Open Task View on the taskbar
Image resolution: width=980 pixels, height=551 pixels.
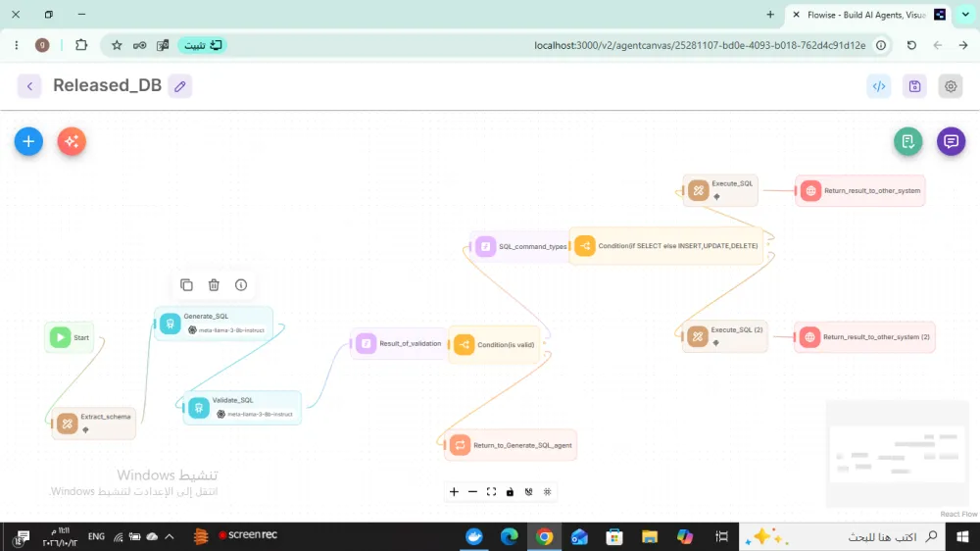(722, 536)
